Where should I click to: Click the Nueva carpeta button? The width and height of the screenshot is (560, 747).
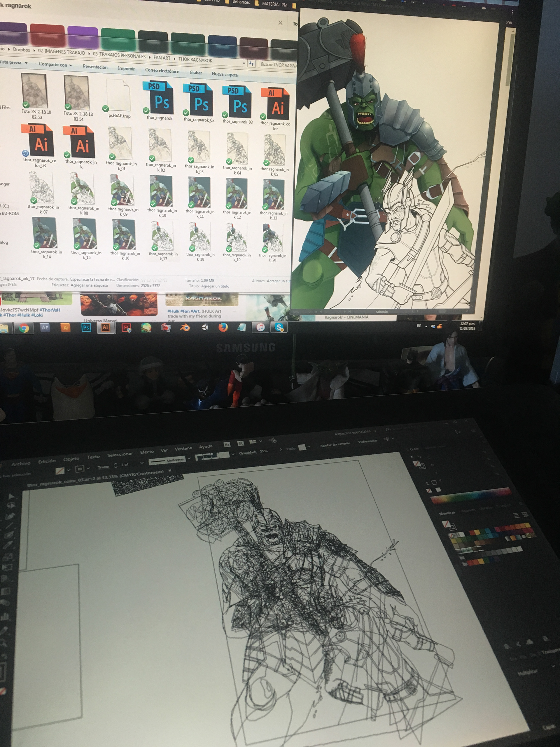(225, 74)
